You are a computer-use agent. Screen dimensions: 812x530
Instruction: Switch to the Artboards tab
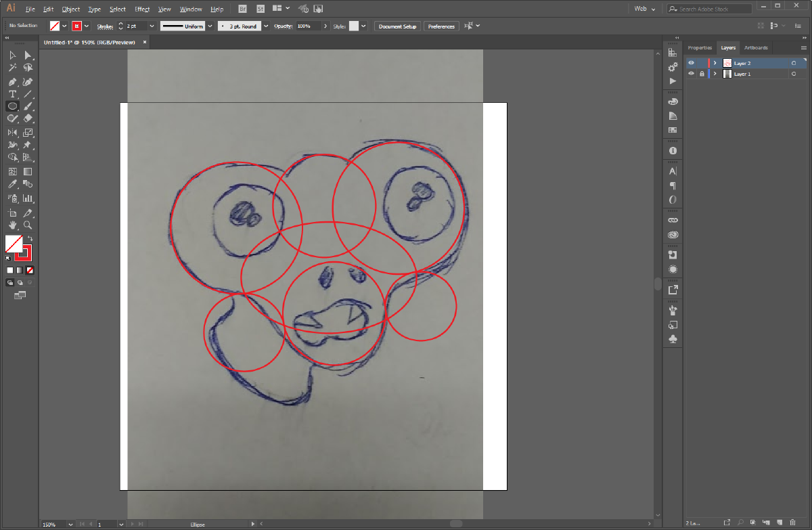pyautogui.click(x=755, y=47)
